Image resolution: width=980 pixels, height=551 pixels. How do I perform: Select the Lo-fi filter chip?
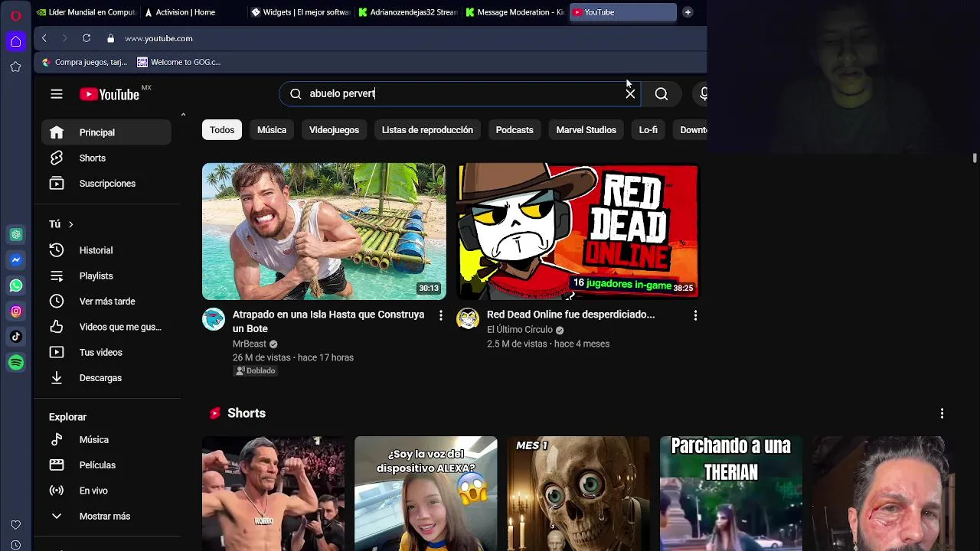(648, 130)
